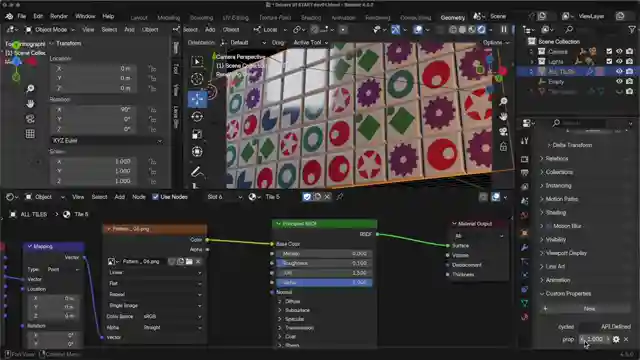Click the Metallic slider in Principled BSDF
This screenshot has height=360, width=640.
(324, 253)
